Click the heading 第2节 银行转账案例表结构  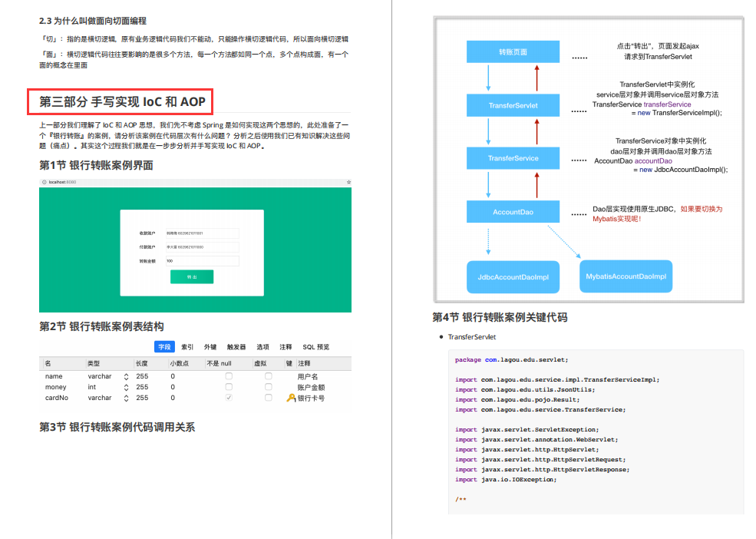[x=101, y=326]
